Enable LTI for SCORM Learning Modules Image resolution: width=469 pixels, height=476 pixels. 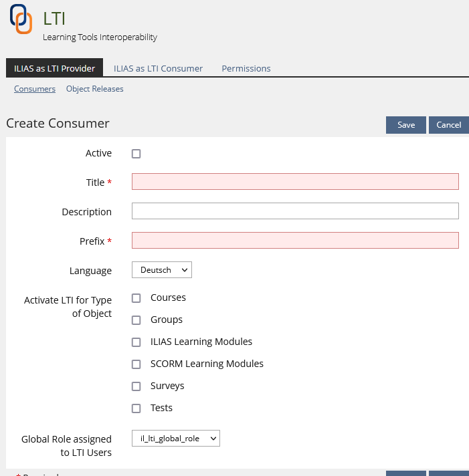click(136, 364)
